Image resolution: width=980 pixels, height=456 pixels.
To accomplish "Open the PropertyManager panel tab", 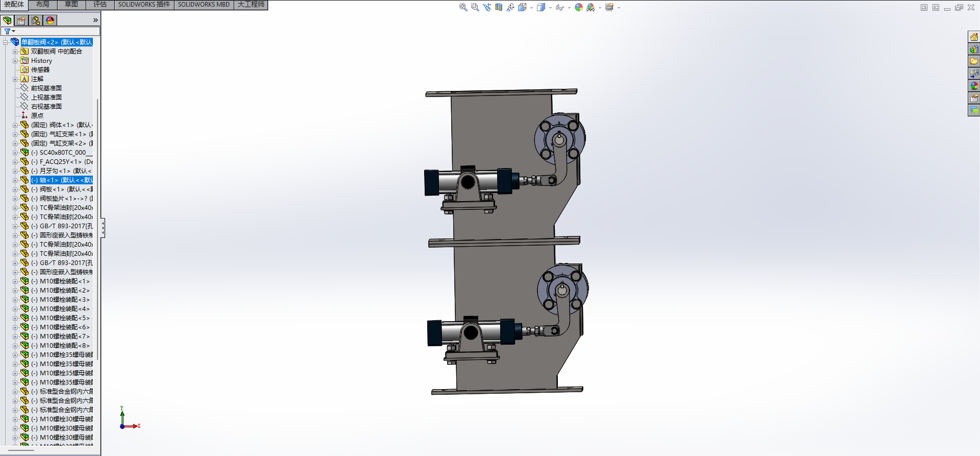I will 21,20.
